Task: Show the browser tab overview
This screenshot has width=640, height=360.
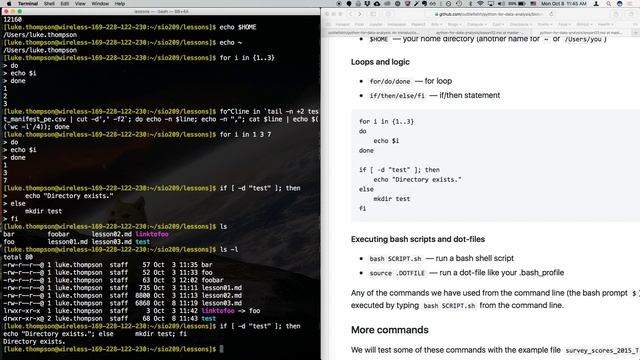Action: click(x=631, y=14)
